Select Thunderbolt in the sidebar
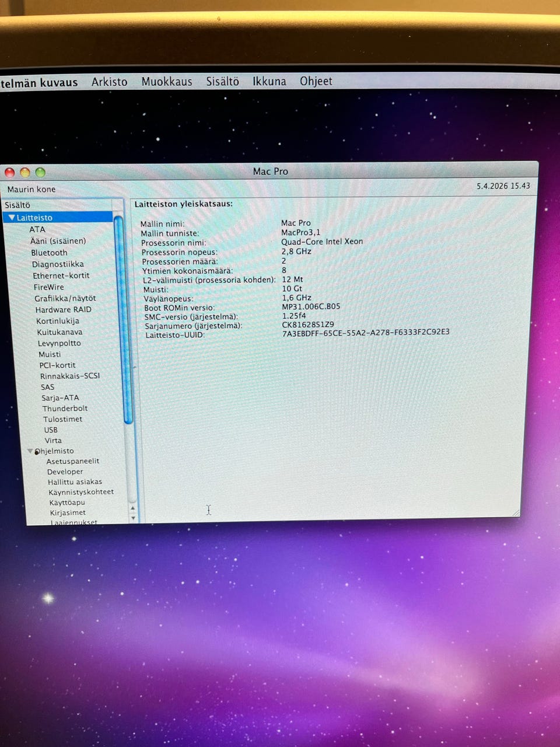 point(65,409)
